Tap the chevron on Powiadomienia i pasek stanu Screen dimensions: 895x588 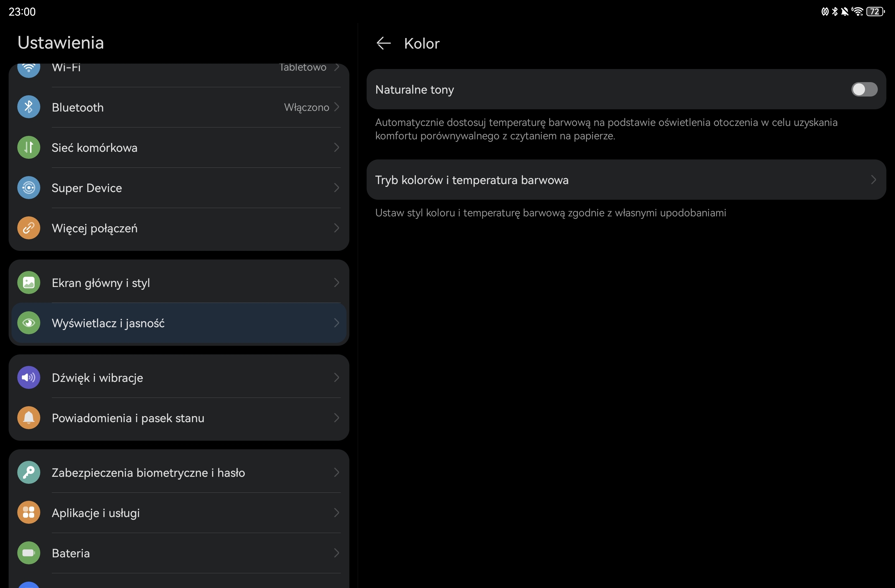[x=337, y=418]
